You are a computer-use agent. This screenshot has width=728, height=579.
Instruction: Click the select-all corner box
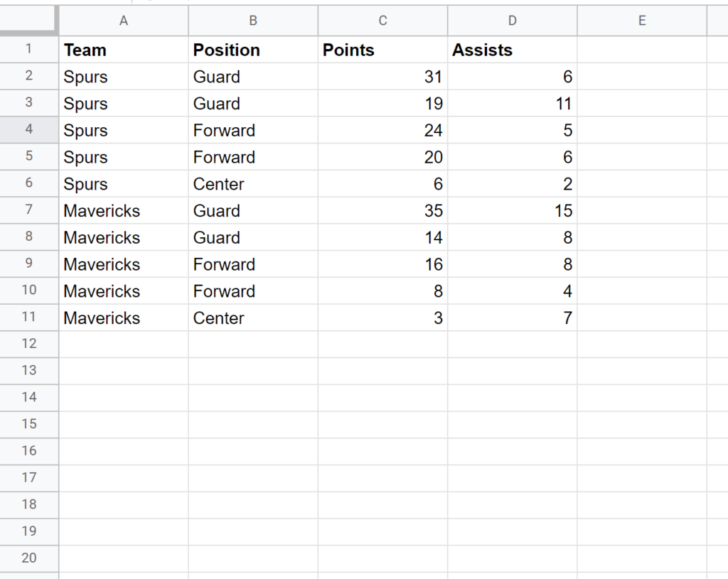point(29,21)
